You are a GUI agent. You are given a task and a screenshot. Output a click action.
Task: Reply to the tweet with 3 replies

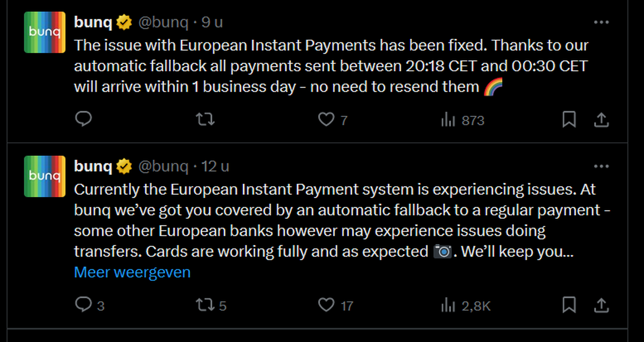[x=89, y=305]
